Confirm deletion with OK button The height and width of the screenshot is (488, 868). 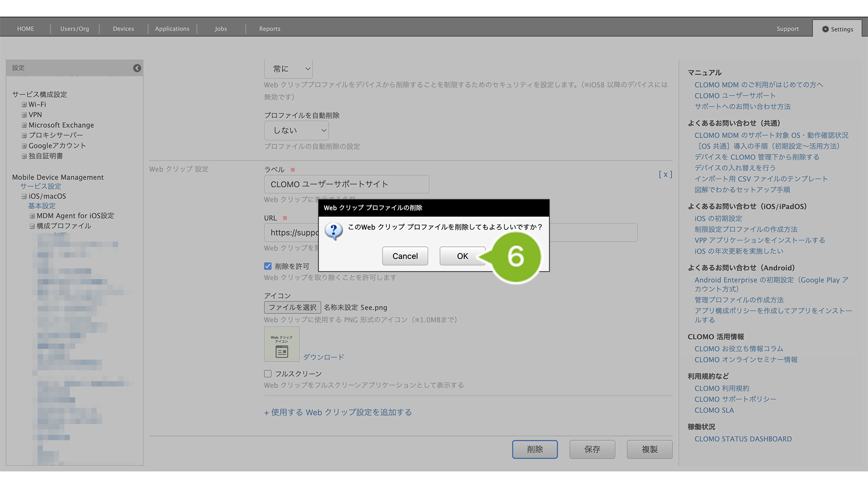point(462,256)
